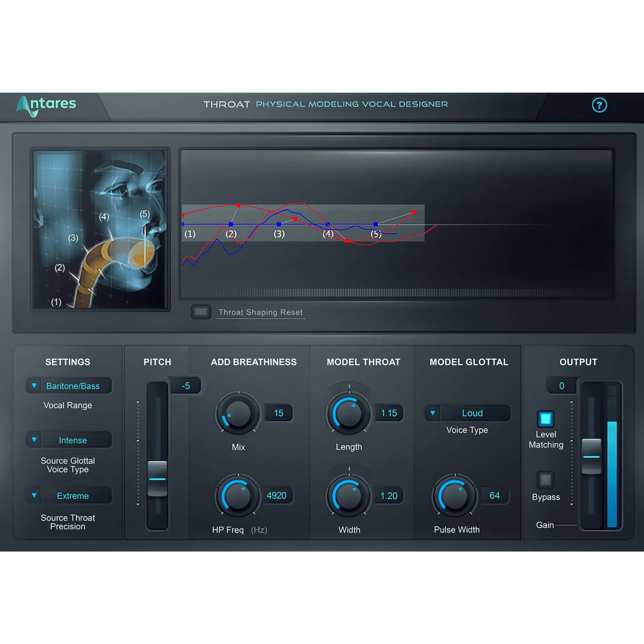
Task: Click the Throat Shaping Reset label
Action: pyautogui.click(x=260, y=312)
